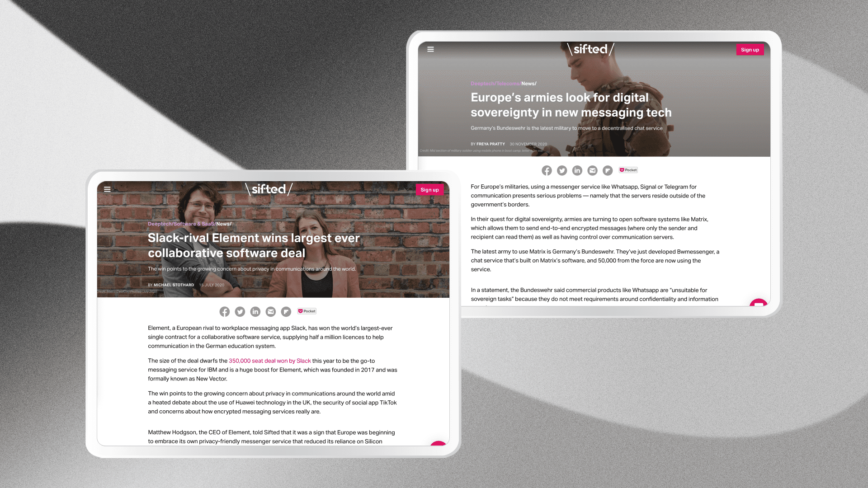Viewport: 868px width, 488px height.
Task: Click Sign up button on left article
Action: pyautogui.click(x=429, y=189)
